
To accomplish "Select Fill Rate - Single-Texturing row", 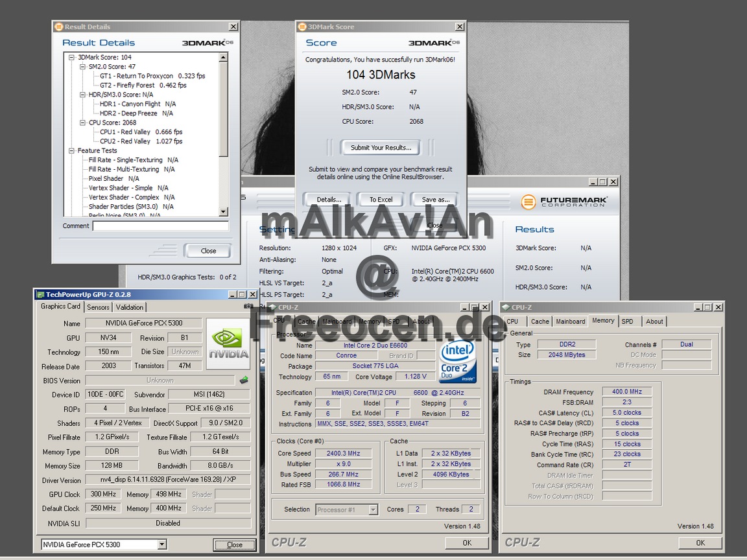I will click(134, 160).
